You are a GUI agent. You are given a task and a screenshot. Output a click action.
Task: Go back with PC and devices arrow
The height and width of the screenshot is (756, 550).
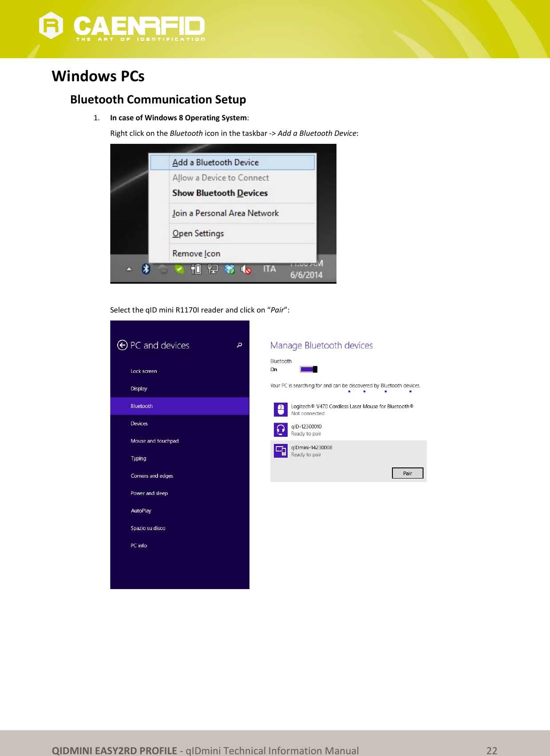122,345
